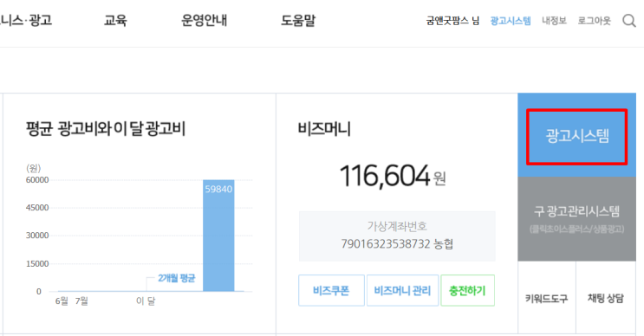The image size is (644, 336).
Task: Click the 평균 광고비와 이 달 광고비 heading
Action: 106,129
